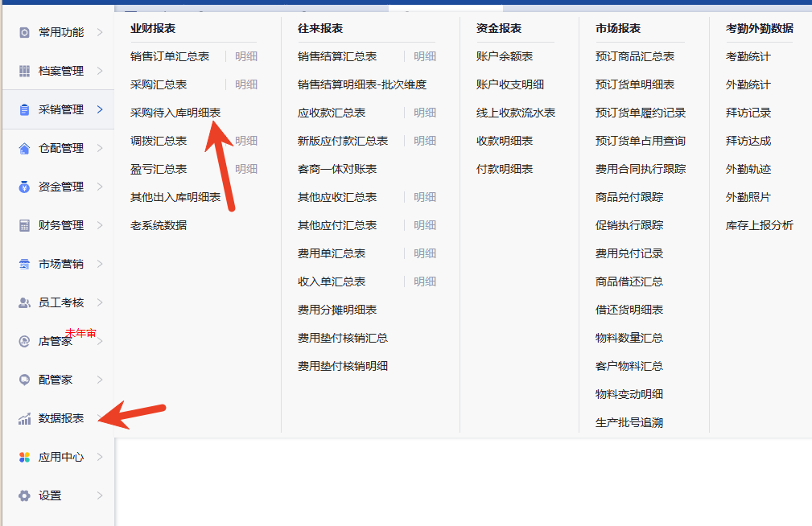Open the 设置 gear icon

(24, 495)
